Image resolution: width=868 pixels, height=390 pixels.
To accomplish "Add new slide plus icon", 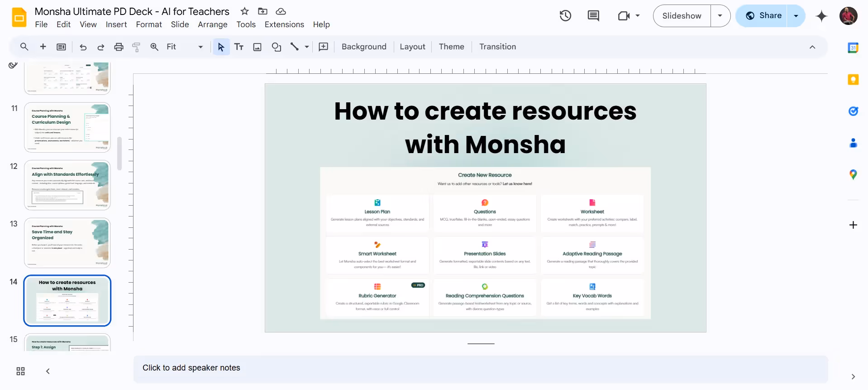I will coord(43,47).
